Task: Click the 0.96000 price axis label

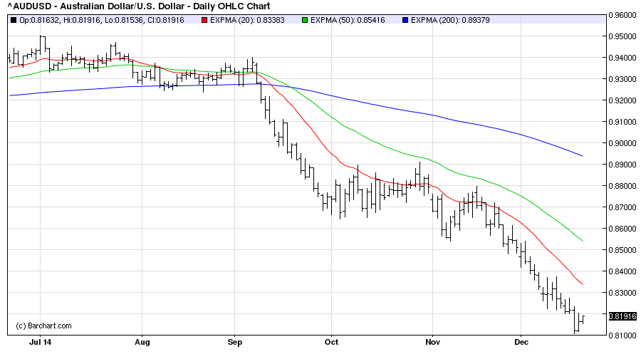Action: coord(622,14)
